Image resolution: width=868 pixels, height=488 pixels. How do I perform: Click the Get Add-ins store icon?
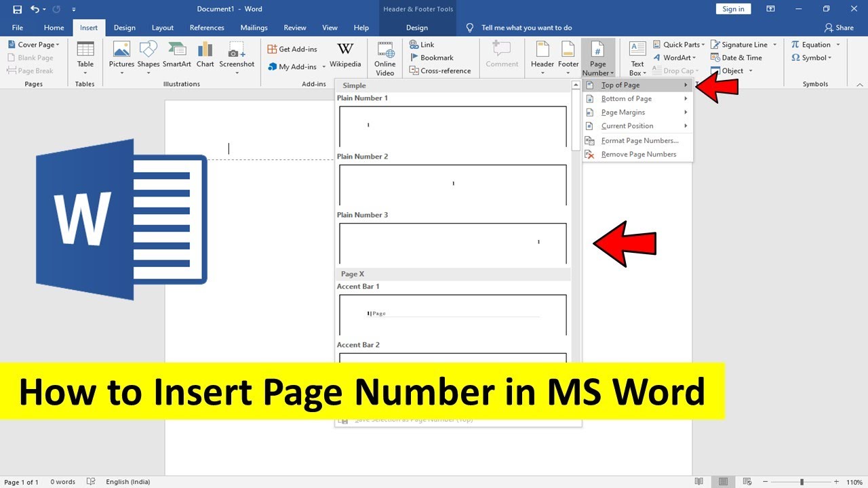pyautogui.click(x=272, y=49)
